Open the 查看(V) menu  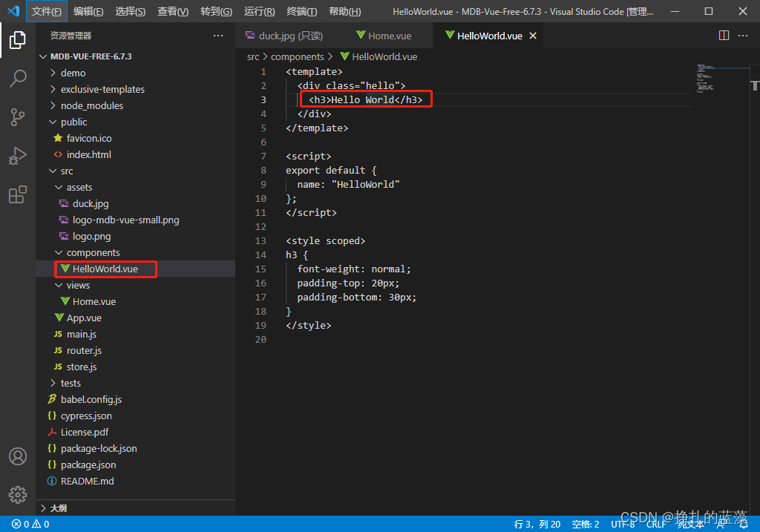[173, 11]
